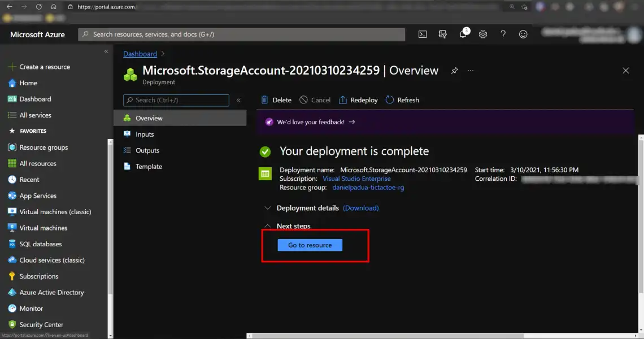Open the portal Settings gear
The width and height of the screenshot is (644, 339).
[x=483, y=34]
